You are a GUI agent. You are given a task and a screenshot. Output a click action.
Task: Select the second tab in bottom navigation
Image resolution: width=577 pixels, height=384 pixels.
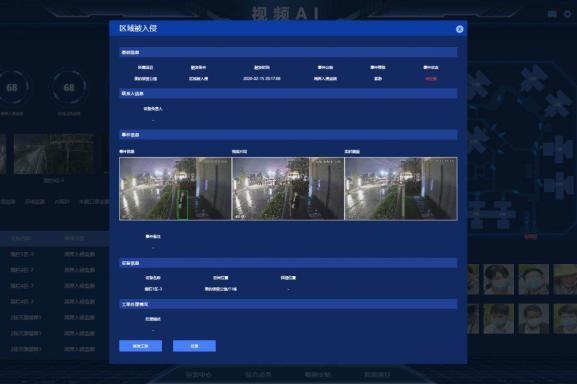tap(258, 375)
